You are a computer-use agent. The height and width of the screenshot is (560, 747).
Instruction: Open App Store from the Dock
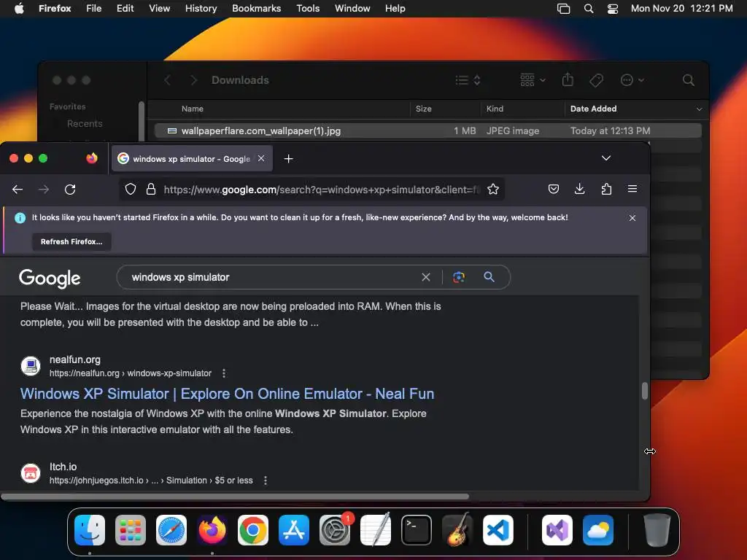[x=294, y=530]
